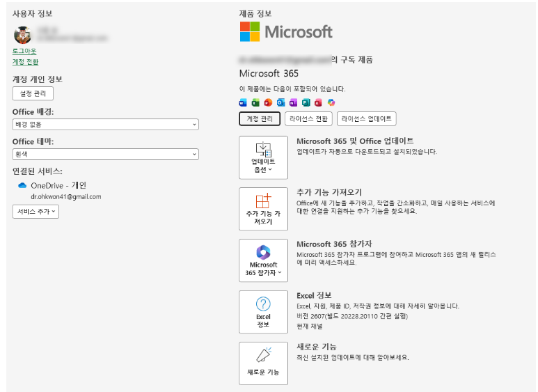Click the '버전 2607(빌드 20228.20110 간편 실행)' text
This screenshot has width=538, height=392.
(352, 316)
